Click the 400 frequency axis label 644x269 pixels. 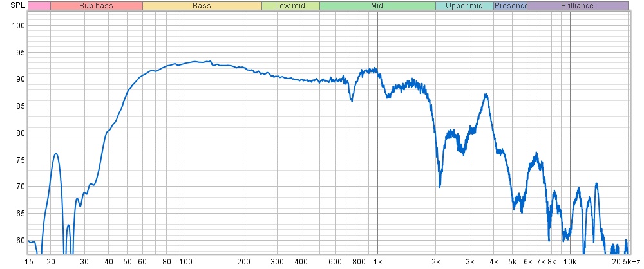(301, 262)
